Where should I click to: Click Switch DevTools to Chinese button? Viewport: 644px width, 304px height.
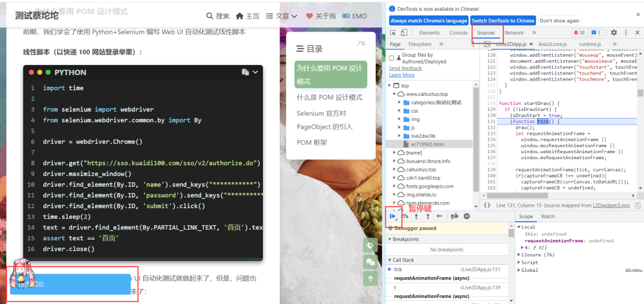point(503,20)
